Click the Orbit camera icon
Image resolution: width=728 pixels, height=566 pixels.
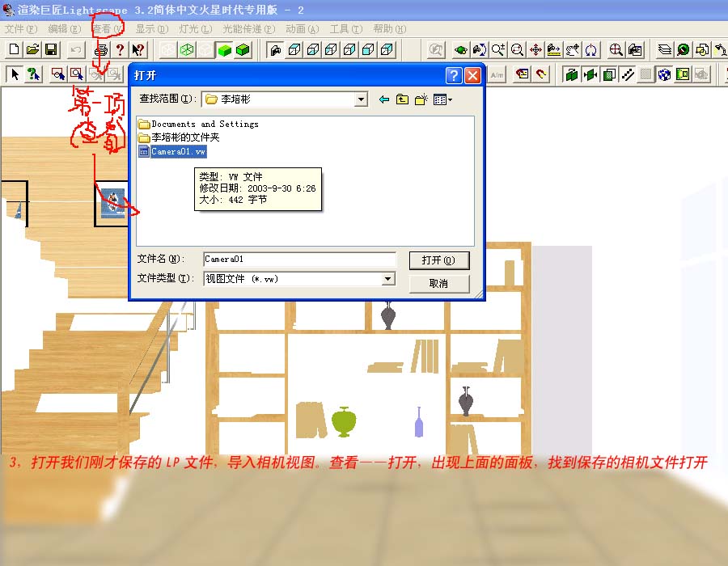(460, 49)
